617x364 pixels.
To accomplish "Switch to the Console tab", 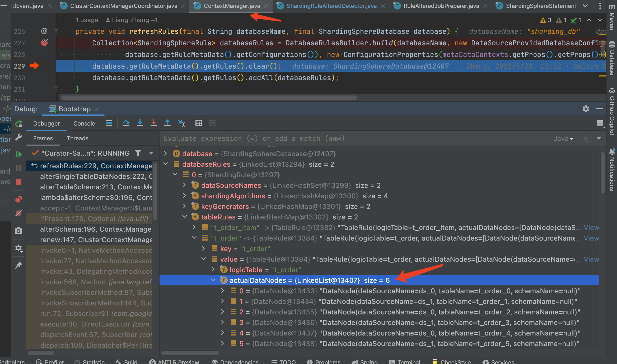I will pyautogui.click(x=84, y=123).
